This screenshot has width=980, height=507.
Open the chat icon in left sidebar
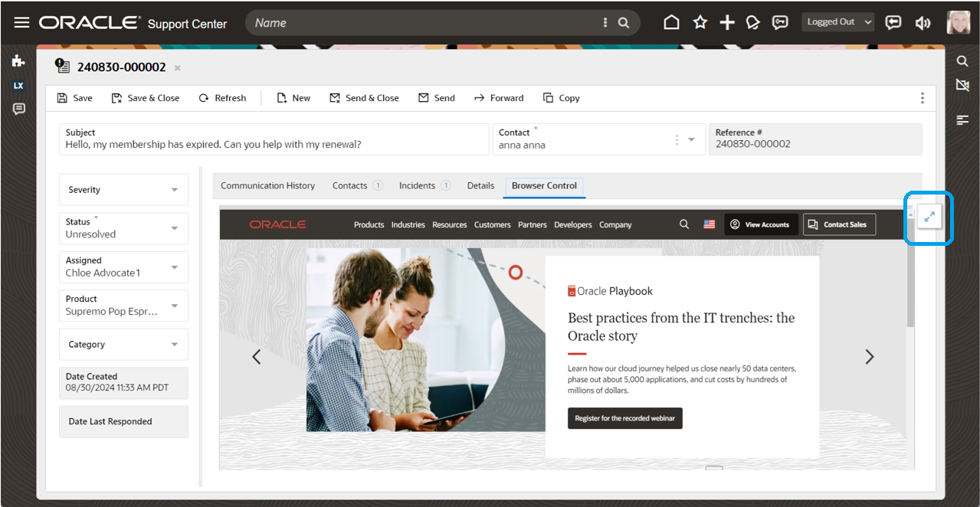pos(19,110)
